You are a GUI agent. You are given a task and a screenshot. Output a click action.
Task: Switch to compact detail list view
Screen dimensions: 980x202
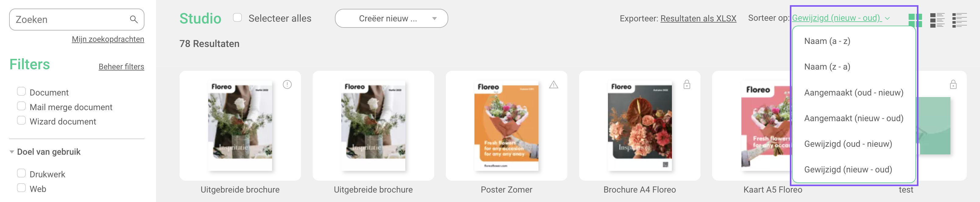click(x=960, y=20)
